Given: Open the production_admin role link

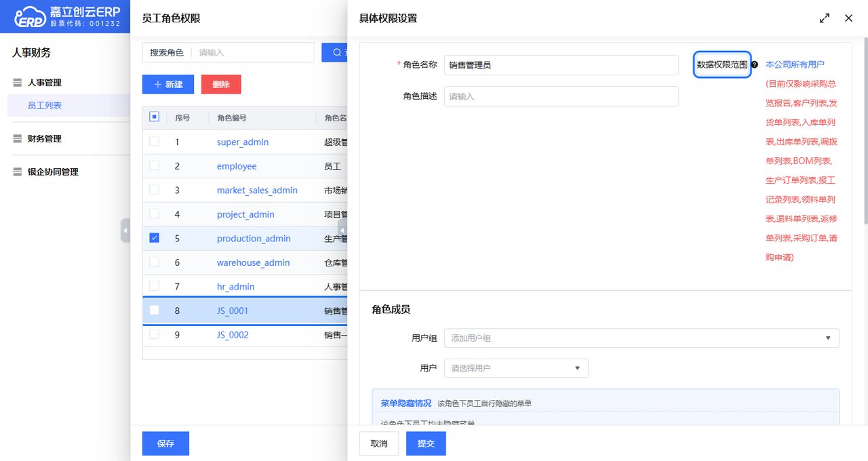Looking at the screenshot, I should click(254, 239).
